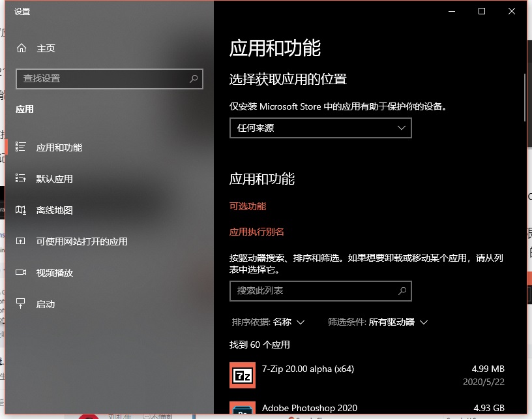
Task: Click the 默认应用 icon in sidebar
Action: coord(21,178)
